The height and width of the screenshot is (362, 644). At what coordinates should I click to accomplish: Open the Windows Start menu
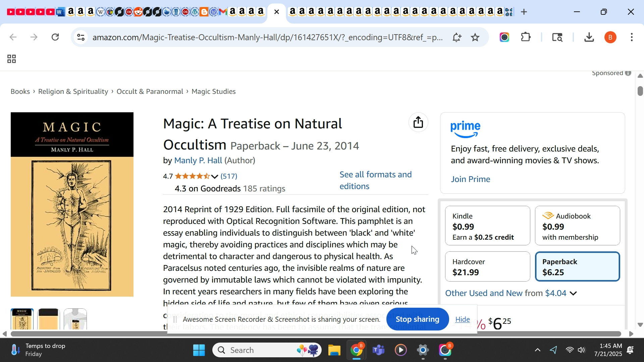tap(199, 351)
